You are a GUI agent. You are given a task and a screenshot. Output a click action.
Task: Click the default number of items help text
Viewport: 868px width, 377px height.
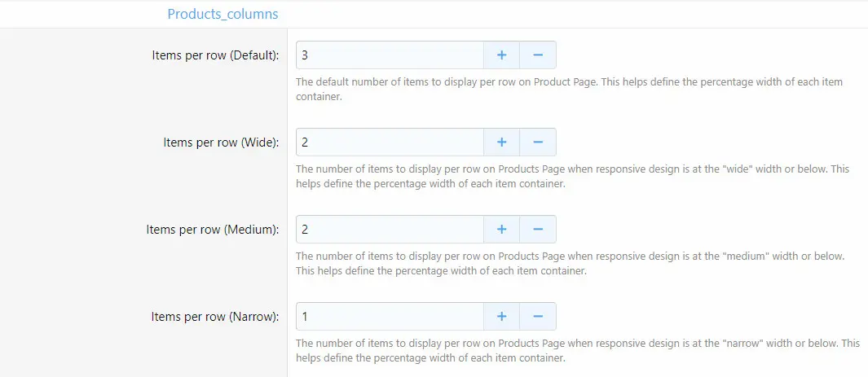[x=569, y=89]
